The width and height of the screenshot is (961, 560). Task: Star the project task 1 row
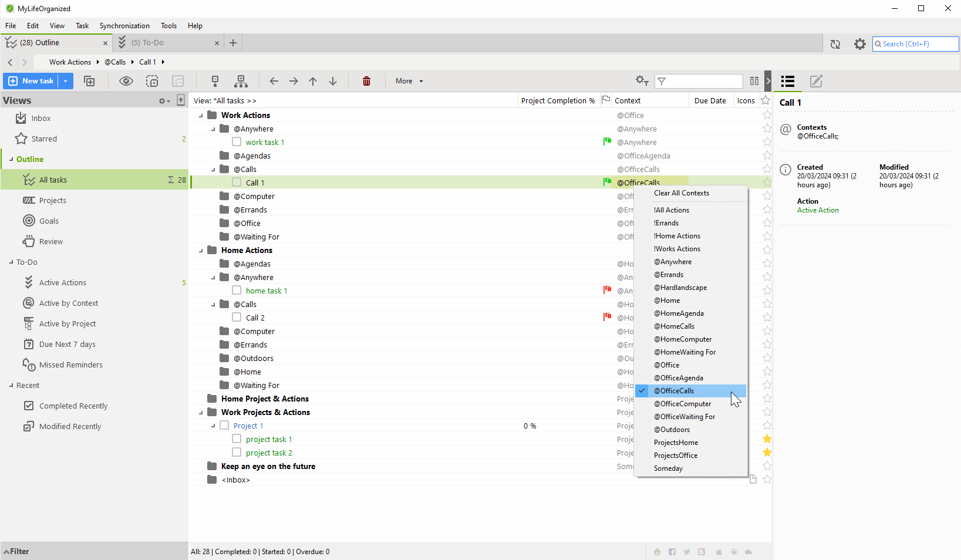[x=767, y=439]
